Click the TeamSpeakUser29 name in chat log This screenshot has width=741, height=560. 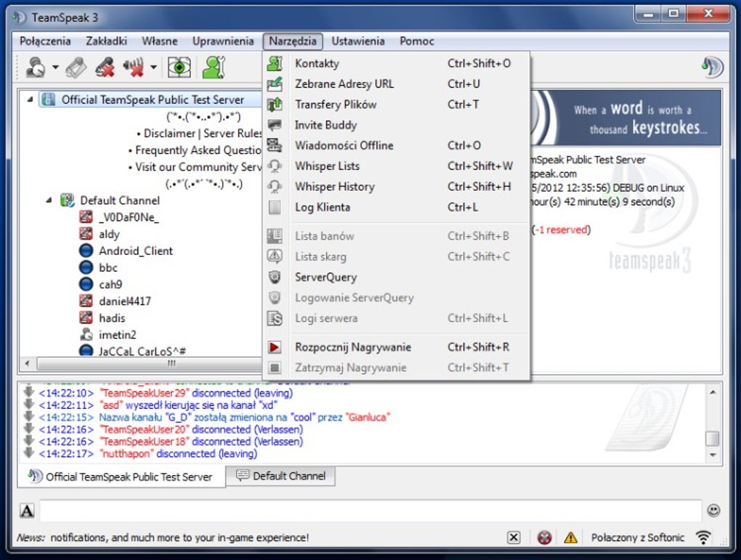pos(145,393)
